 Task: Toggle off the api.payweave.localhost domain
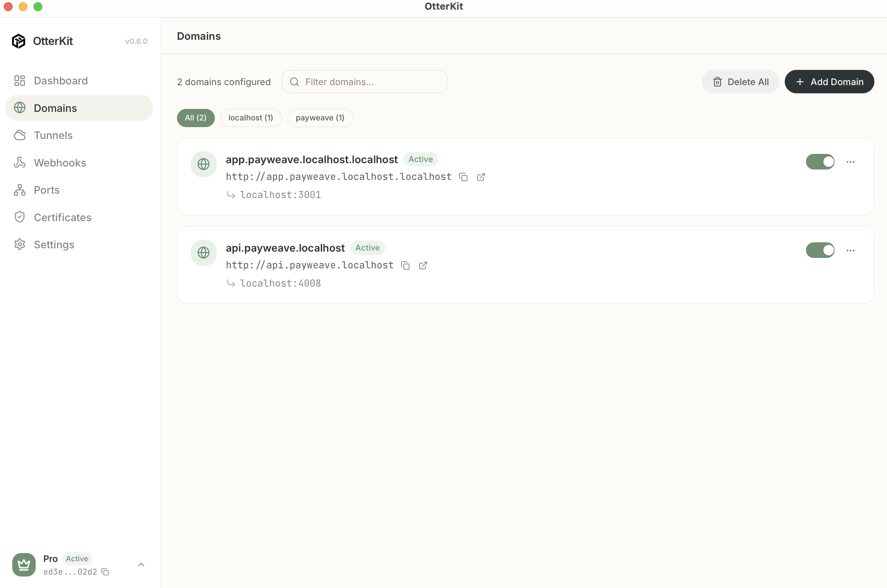[820, 250]
